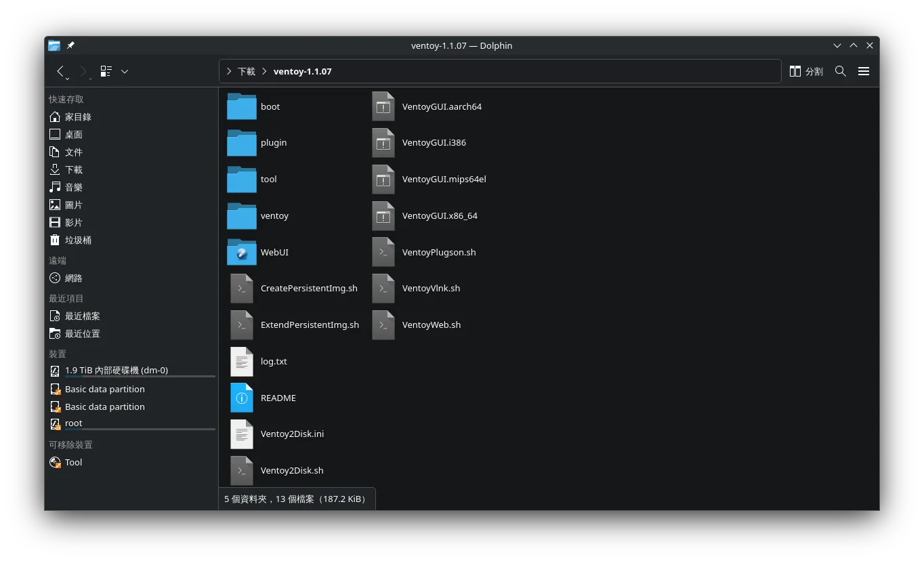Go back with the back arrow
This screenshot has height=563, width=924.
pos(60,71)
